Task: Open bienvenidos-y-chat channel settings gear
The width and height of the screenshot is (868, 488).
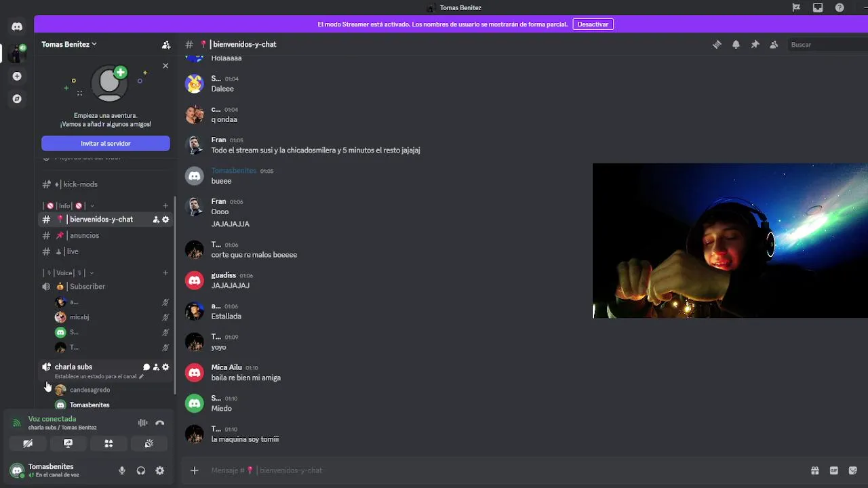Action: click(x=165, y=220)
